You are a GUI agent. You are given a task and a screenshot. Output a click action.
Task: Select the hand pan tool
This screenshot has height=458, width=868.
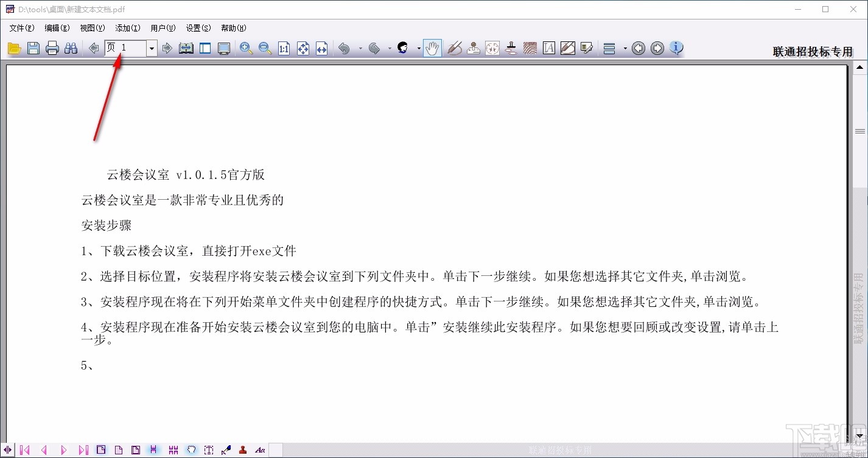(x=432, y=49)
